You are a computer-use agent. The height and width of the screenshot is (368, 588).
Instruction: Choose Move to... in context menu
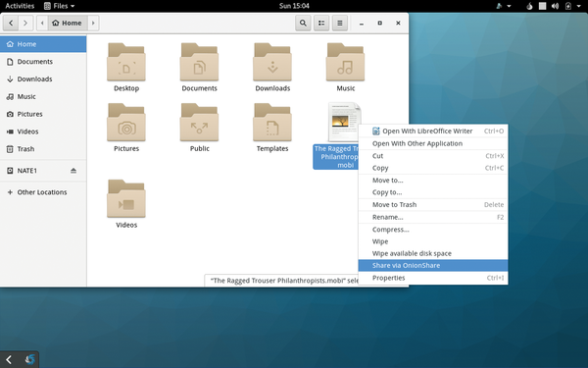click(433, 181)
